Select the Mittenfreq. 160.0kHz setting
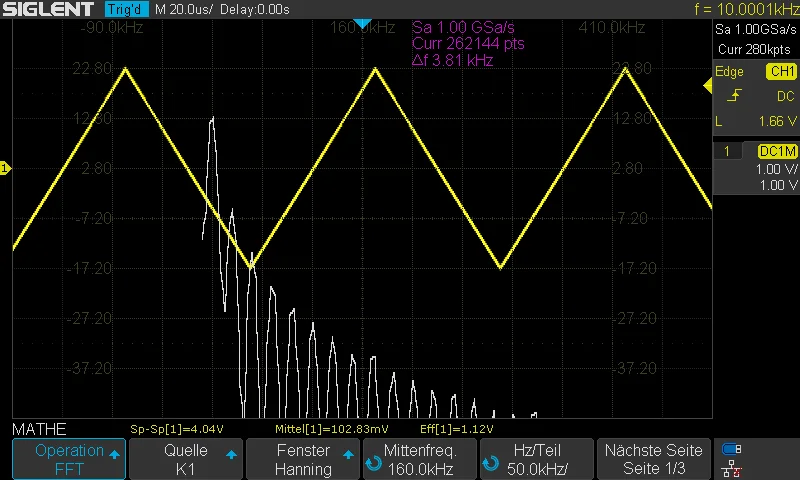Screen dimensions: 800x480 pos(419,459)
